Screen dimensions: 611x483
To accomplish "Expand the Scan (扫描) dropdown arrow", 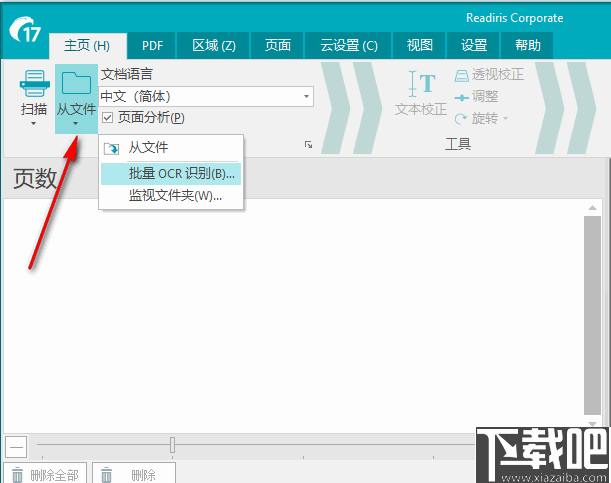I will pyautogui.click(x=34, y=123).
